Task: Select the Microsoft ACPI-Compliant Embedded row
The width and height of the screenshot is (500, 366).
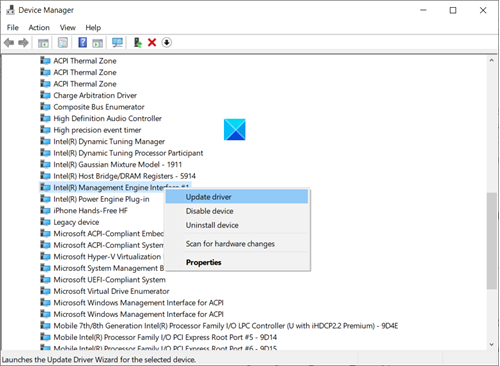Action: point(108,234)
